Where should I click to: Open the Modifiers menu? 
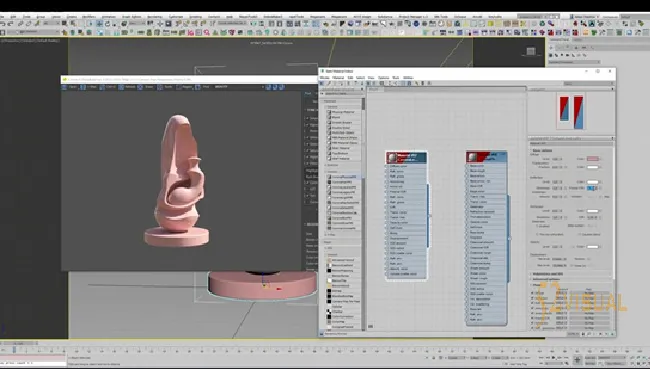89,17
